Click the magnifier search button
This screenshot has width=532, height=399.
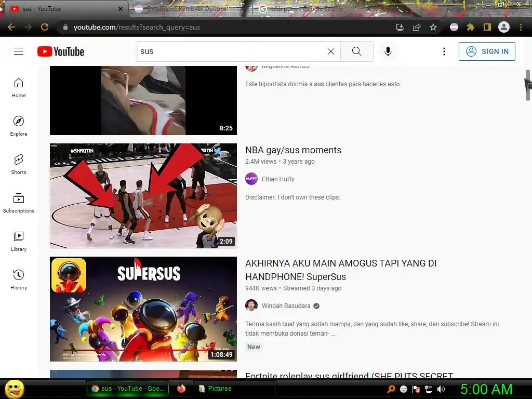[356, 51]
